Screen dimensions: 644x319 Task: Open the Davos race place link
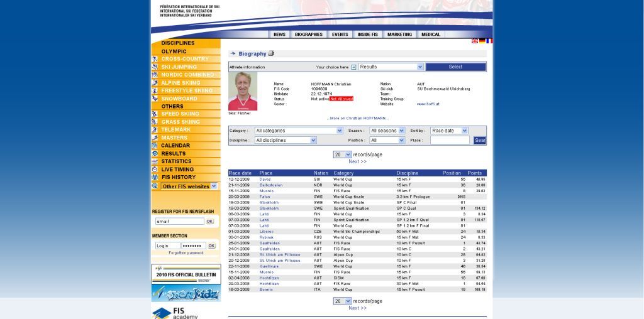(265, 179)
